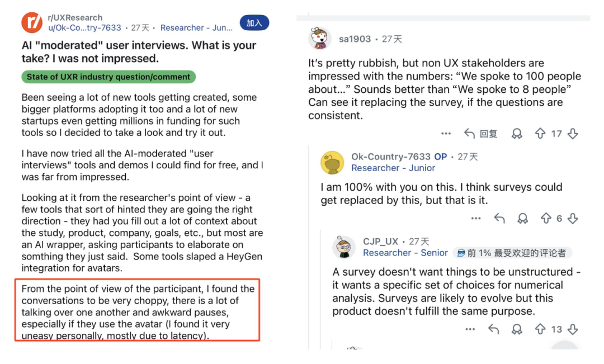Image resolution: width=604 pixels, height=364 pixels.
Task: Open more options on sa1903's comment
Action: (446, 134)
